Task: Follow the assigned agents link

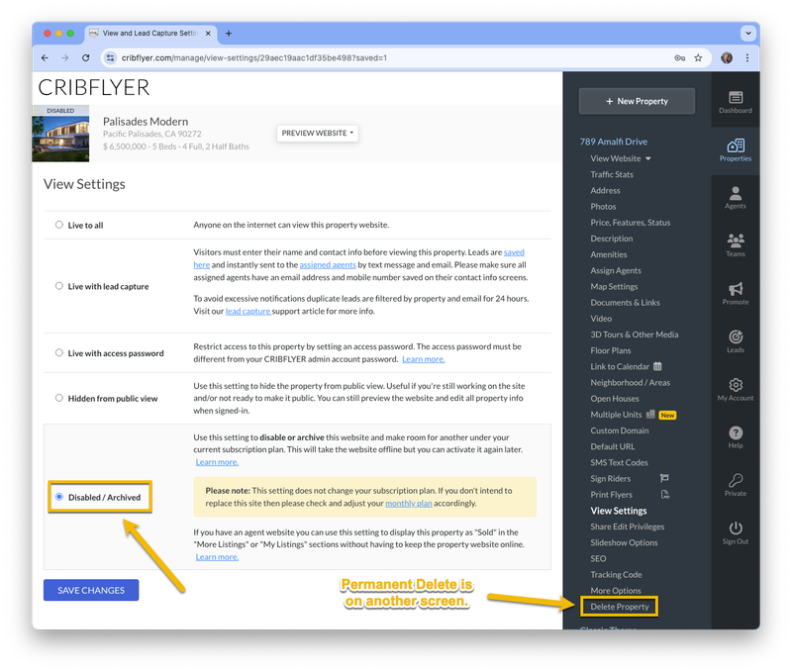Action: (x=328, y=264)
